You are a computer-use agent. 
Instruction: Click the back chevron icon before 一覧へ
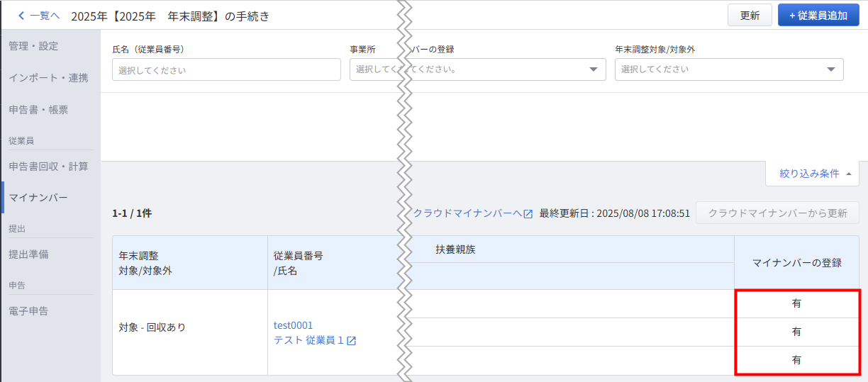pyautogui.click(x=21, y=15)
